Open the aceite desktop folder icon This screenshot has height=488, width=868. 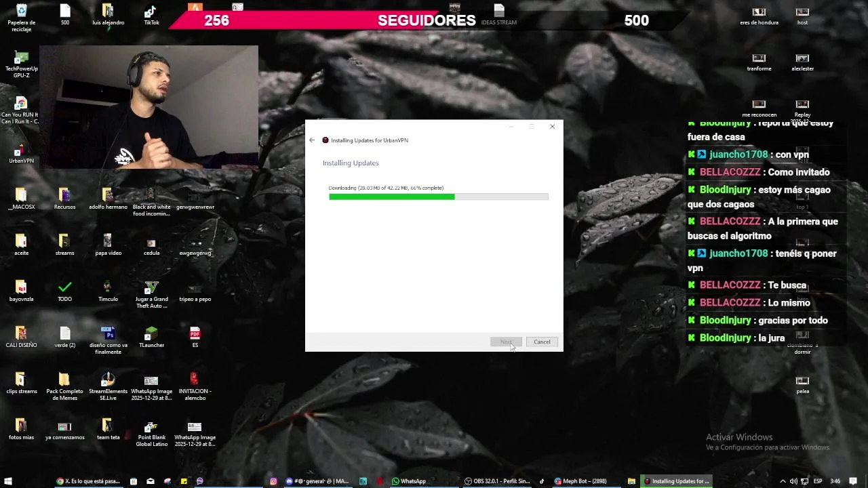point(21,246)
